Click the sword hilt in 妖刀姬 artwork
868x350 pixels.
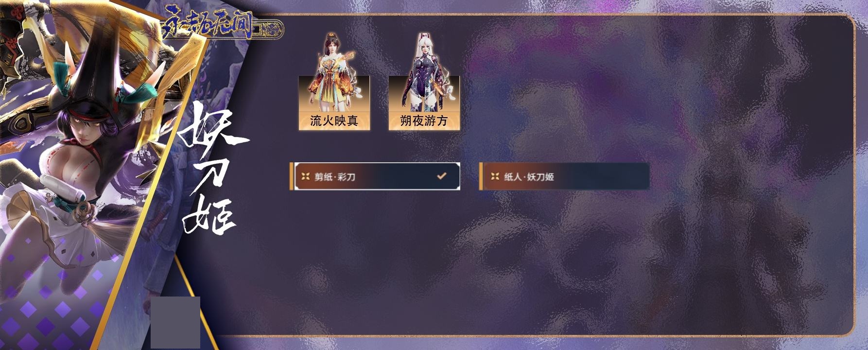[x=83, y=210]
